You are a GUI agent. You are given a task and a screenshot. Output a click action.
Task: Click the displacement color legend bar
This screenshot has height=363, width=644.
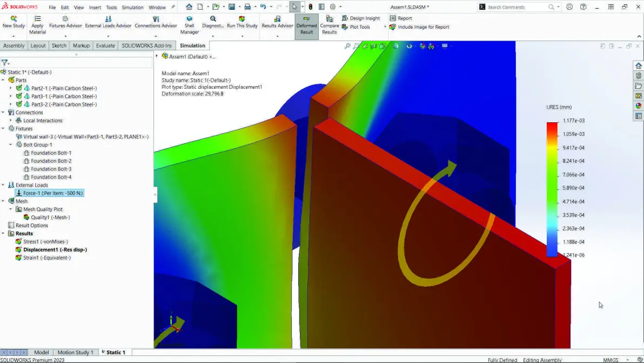click(x=552, y=189)
